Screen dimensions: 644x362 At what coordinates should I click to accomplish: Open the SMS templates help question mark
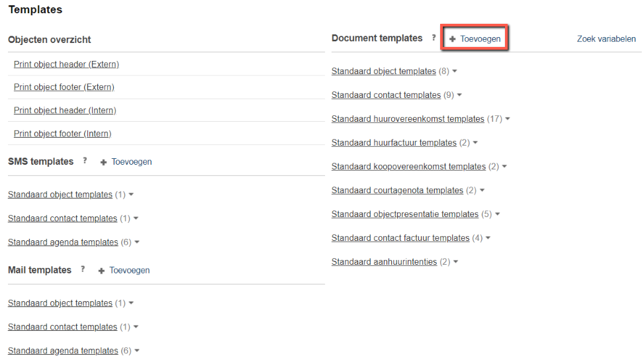pos(85,161)
